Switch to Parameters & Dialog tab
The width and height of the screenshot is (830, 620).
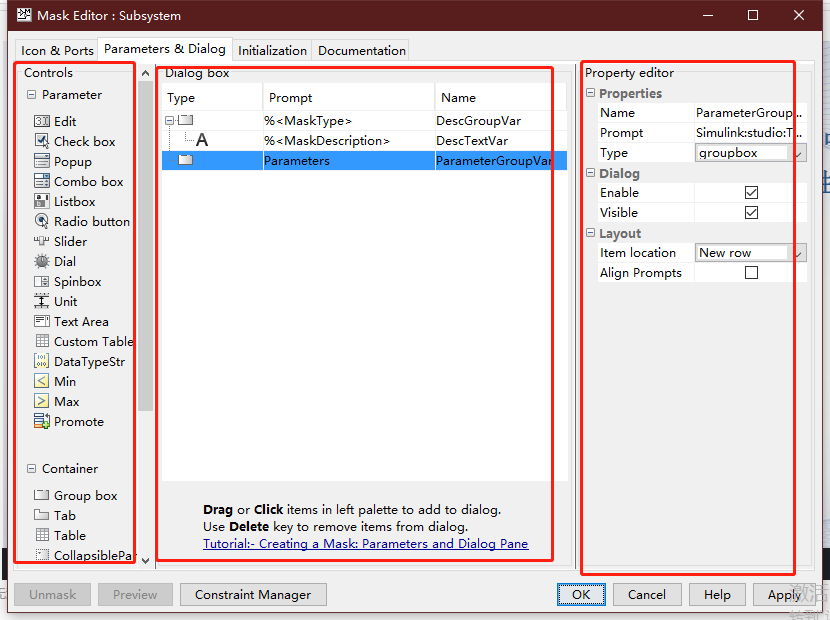point(165,49)
